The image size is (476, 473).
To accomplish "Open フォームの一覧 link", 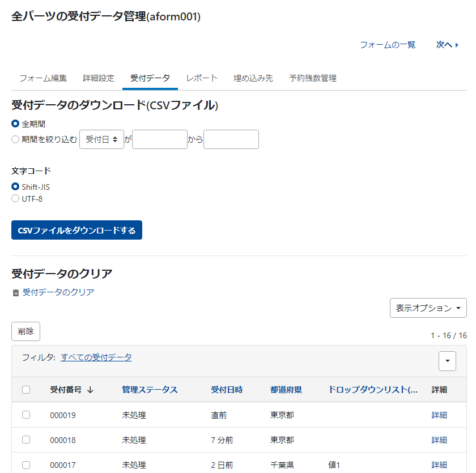I will [x=388, y=45].
